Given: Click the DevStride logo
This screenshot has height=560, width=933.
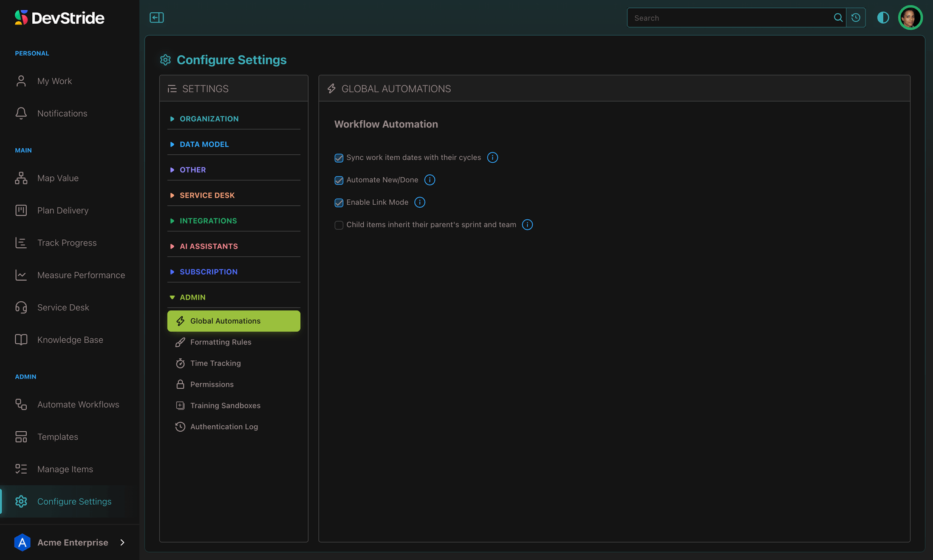Looking at the screenshot, I should pos(60,18).
